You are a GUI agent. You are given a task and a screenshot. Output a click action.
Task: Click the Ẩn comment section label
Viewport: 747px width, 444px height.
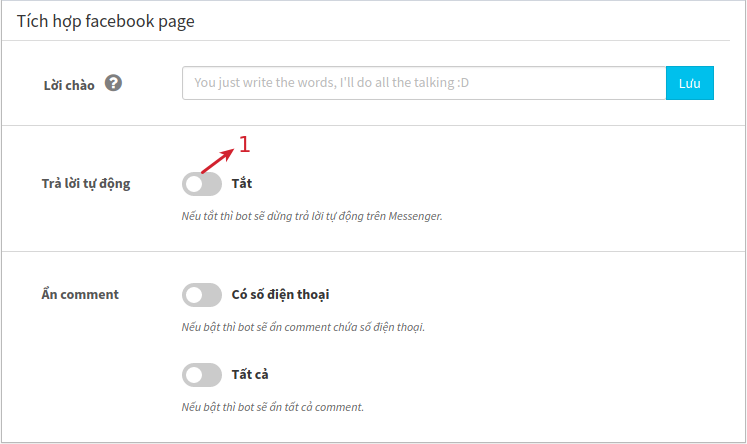[80, 294]
